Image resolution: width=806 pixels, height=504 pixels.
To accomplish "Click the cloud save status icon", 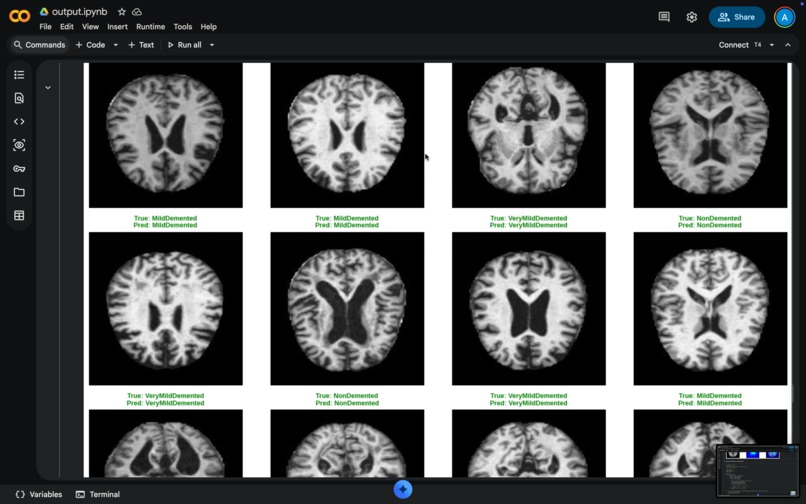I will pyautogui.click(x=137, y=11).
